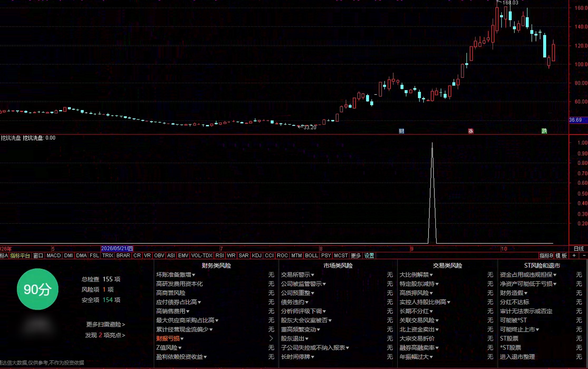Viewport: 588px width, 369px height.
Task: Click the 模板 button
Action: 561,256
